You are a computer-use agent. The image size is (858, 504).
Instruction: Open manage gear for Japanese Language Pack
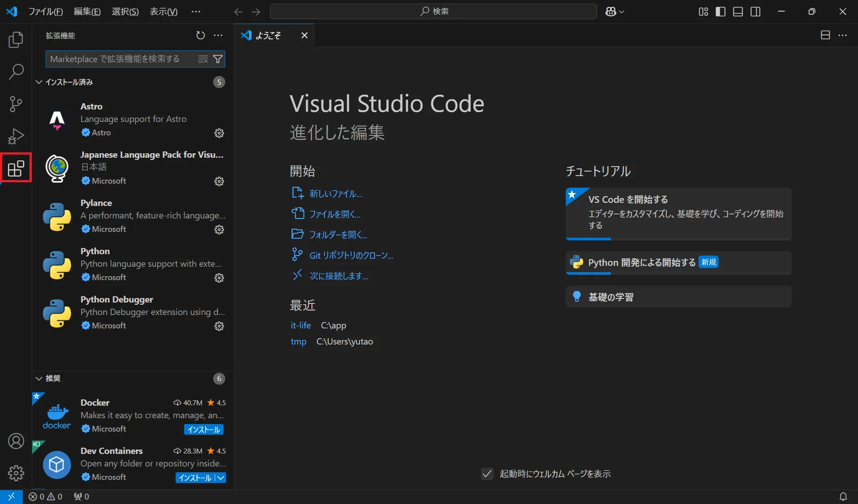pos(219,181)
